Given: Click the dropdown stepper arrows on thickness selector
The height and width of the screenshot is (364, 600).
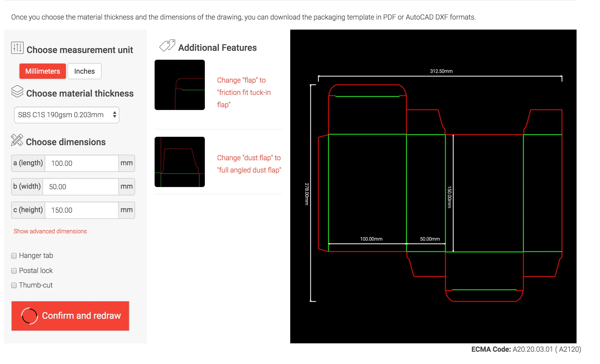Looking at the screenshot, I should (114, 115).
